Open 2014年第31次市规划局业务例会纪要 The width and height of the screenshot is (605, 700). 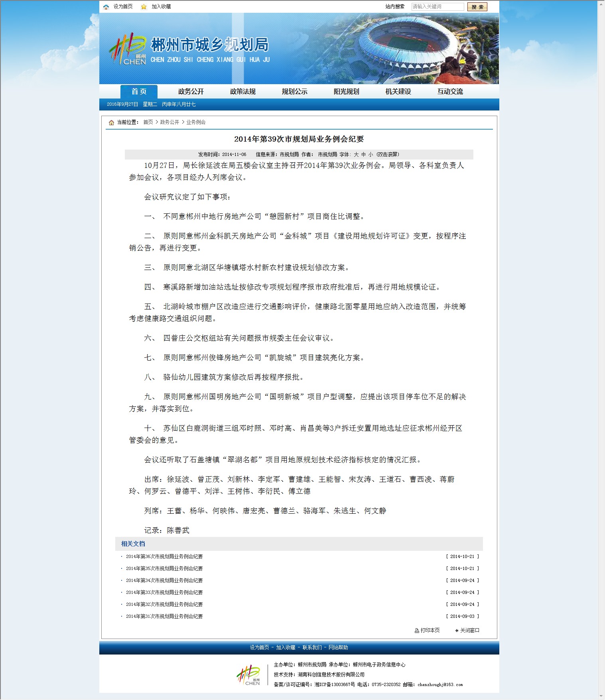click(164, 617)
